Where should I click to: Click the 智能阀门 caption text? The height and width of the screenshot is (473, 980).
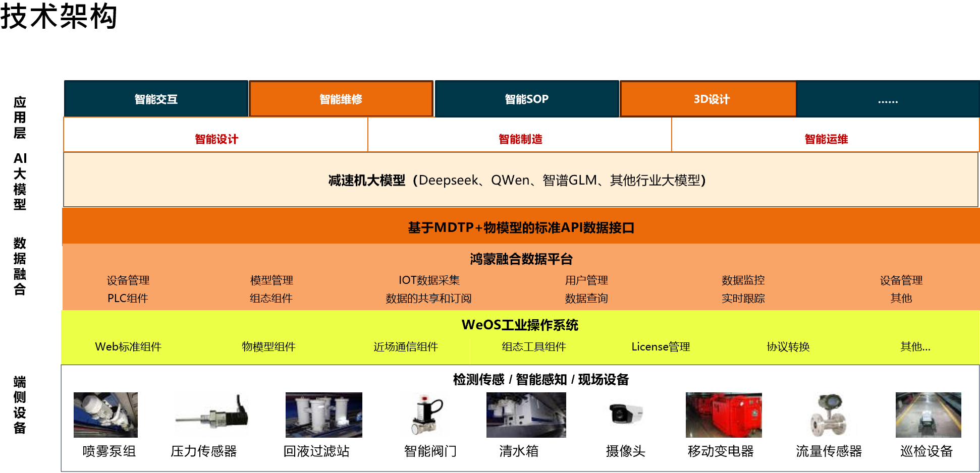point(430,451)
